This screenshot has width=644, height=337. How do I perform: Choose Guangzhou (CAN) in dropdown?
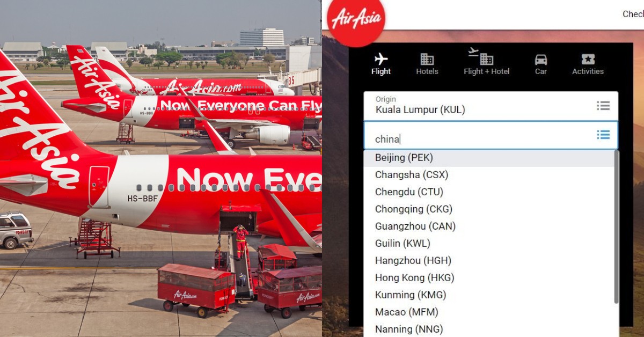click(488, 226)
